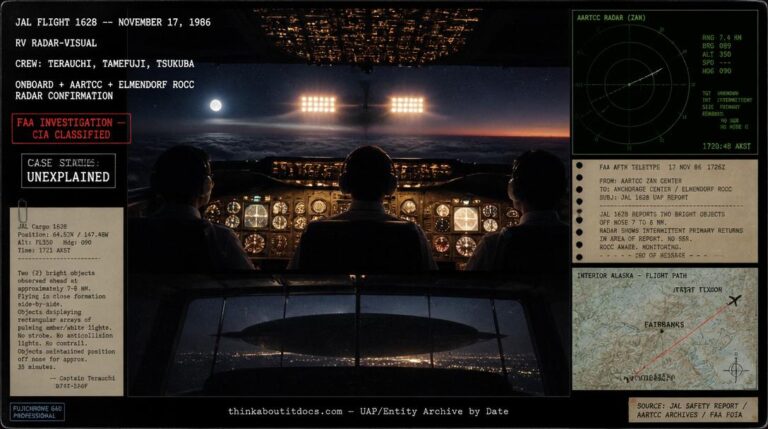Click the full moon in the cockpit photo
Screen dimensions: 768x429
click(x=216, y=105)
